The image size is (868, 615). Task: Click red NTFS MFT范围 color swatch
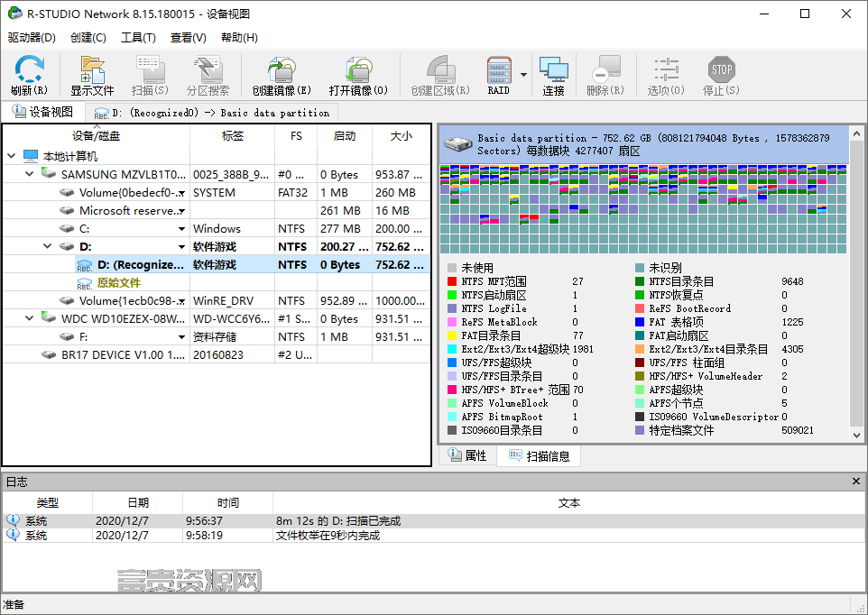pyautogui.click(x=452, y=281)
